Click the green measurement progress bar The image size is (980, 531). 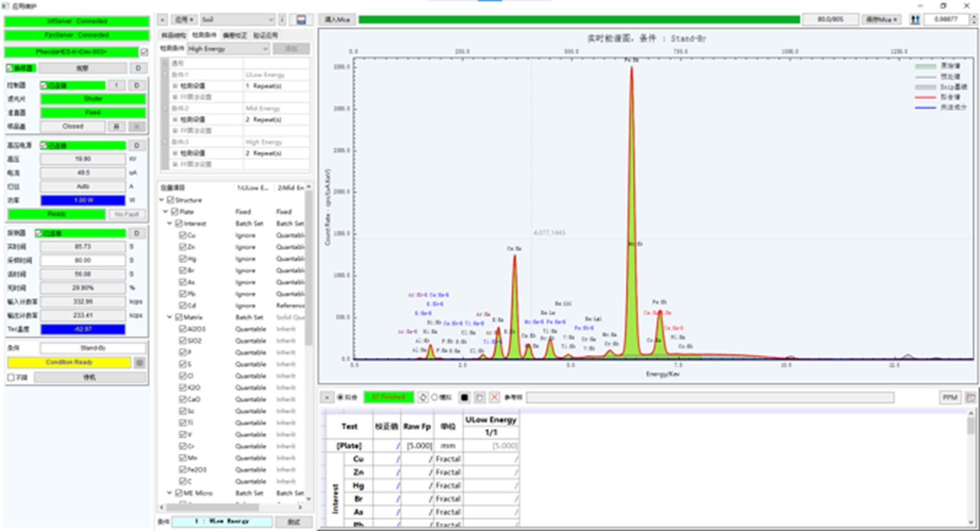(x=579, y=19)
